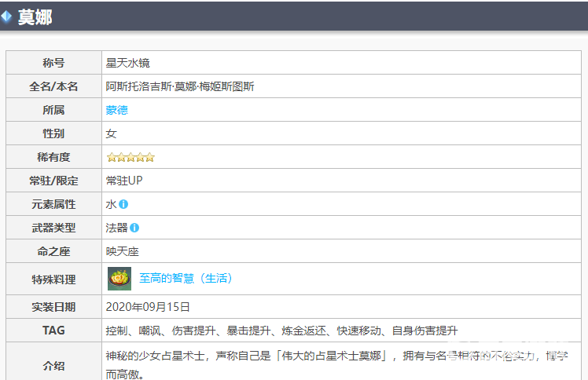This screenshot has width=588, height=380.
Task: Open the 蒙德 affiliation link
Action: [x=116, y=110]
